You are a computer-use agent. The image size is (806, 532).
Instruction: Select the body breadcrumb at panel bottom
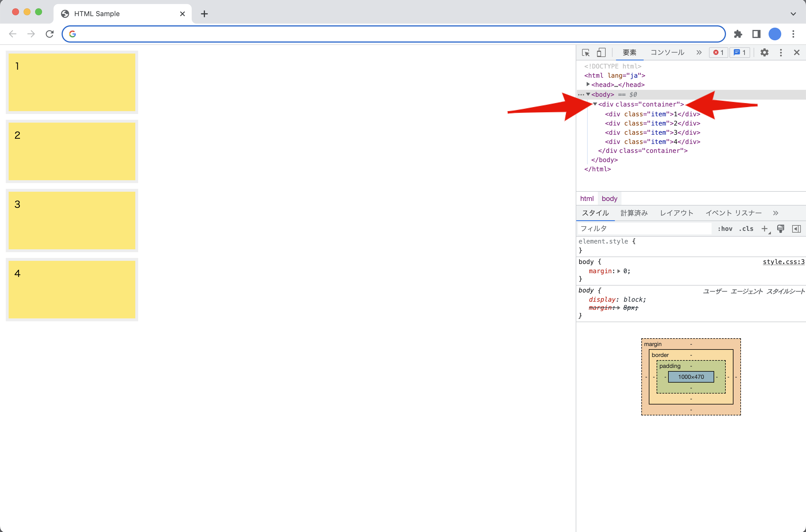click(609, 198)
